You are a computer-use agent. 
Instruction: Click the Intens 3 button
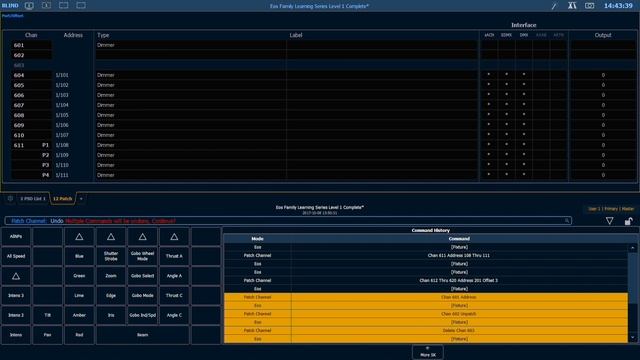tap(16, 296)
